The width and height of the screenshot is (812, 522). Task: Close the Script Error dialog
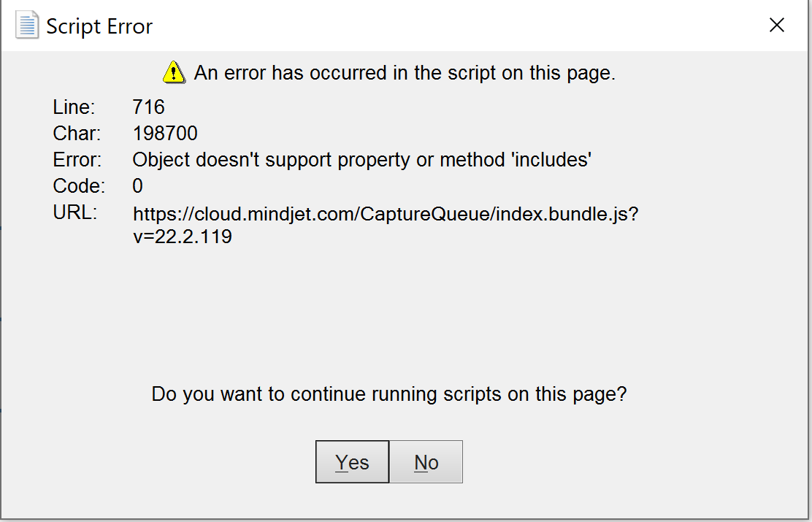point(777,25)
